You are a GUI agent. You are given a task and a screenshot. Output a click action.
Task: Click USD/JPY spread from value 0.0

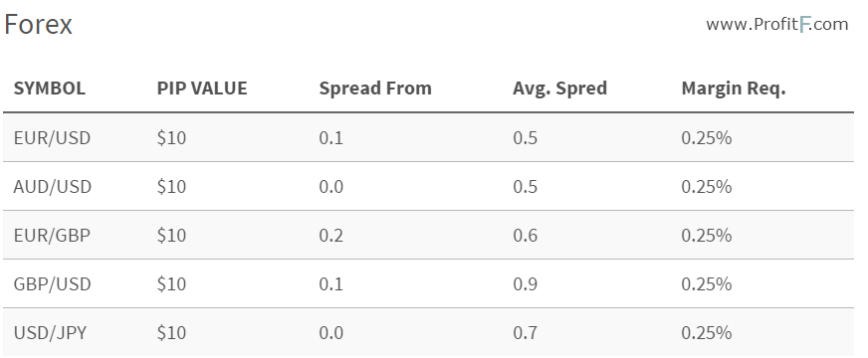tap(331, 333)
